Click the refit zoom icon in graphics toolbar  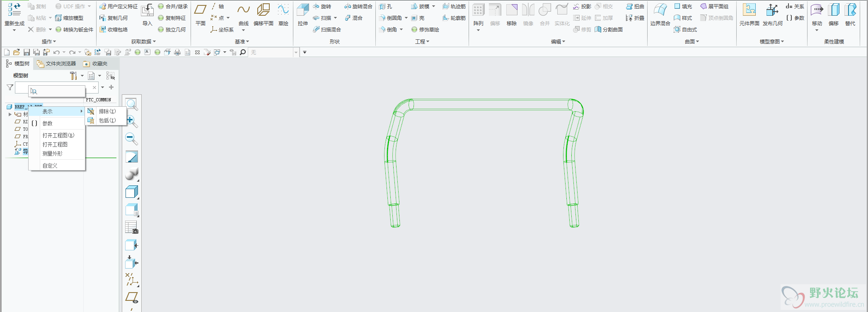click(x=131, y=104)
